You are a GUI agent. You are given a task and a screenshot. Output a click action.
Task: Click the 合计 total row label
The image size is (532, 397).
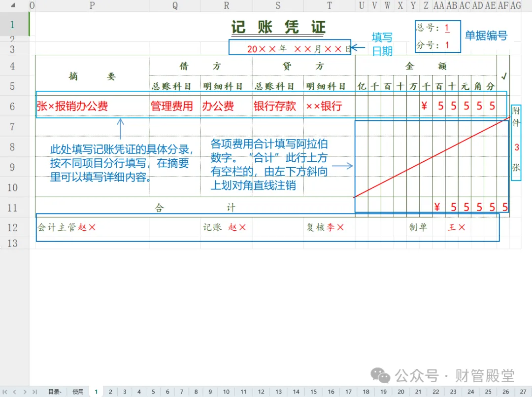pos(195,207)
